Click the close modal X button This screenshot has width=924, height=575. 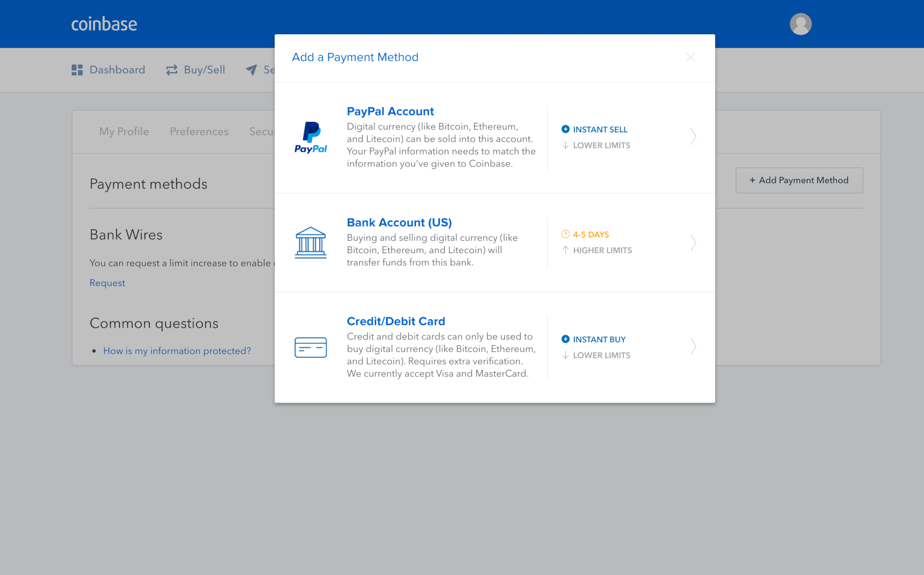tap(690, 57)
